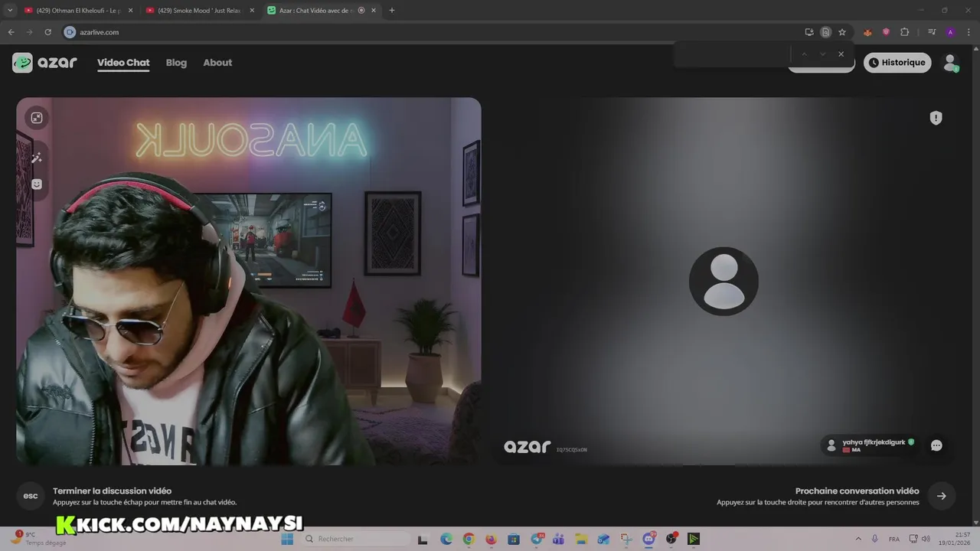
Task: Click the Azar logo in the header
Action: [x=44, y=63]
